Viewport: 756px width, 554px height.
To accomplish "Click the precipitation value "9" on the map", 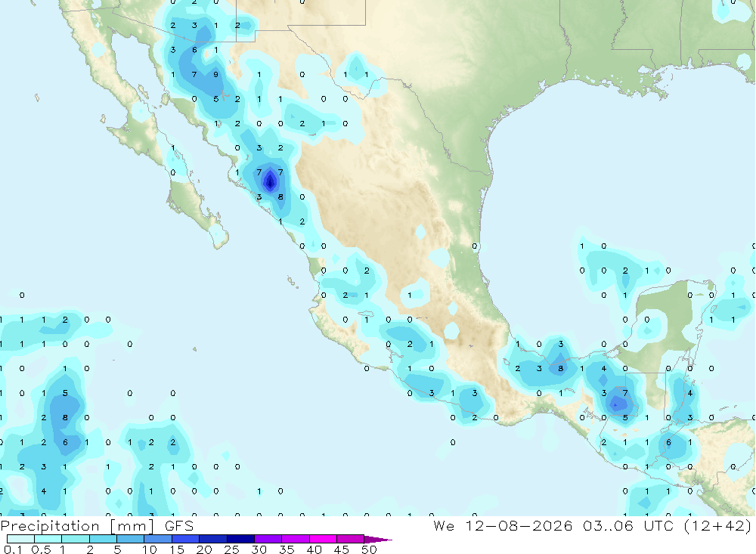I will (x=216, y=75).
